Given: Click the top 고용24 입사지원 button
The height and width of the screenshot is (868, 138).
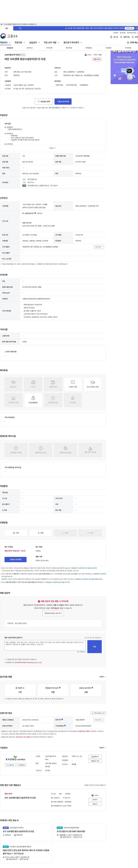Looking at the screenshot, I should tap(63, 101).
